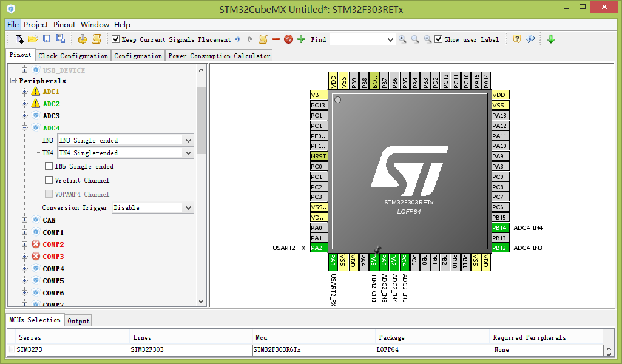Open Power Consumption Calculator tab
Viewport: 622px width, 364px height.
(219, 56)
